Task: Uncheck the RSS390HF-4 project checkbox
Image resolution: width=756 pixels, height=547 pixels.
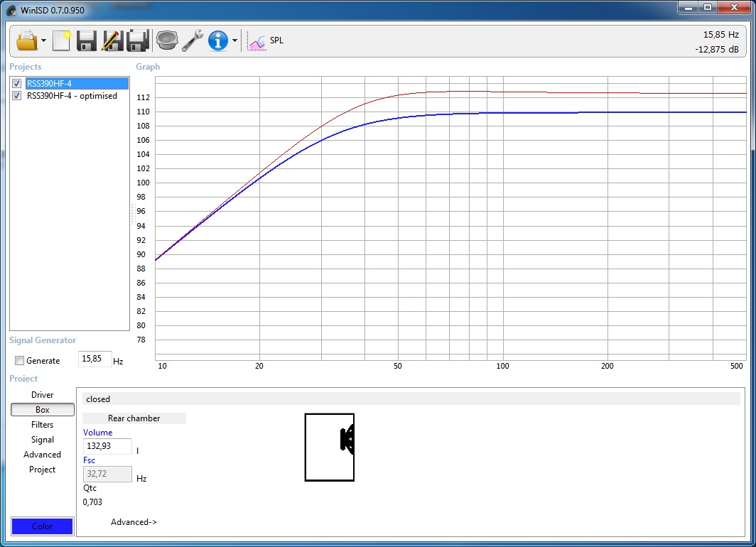Action: pyautogui.click(x=17, y=83)
